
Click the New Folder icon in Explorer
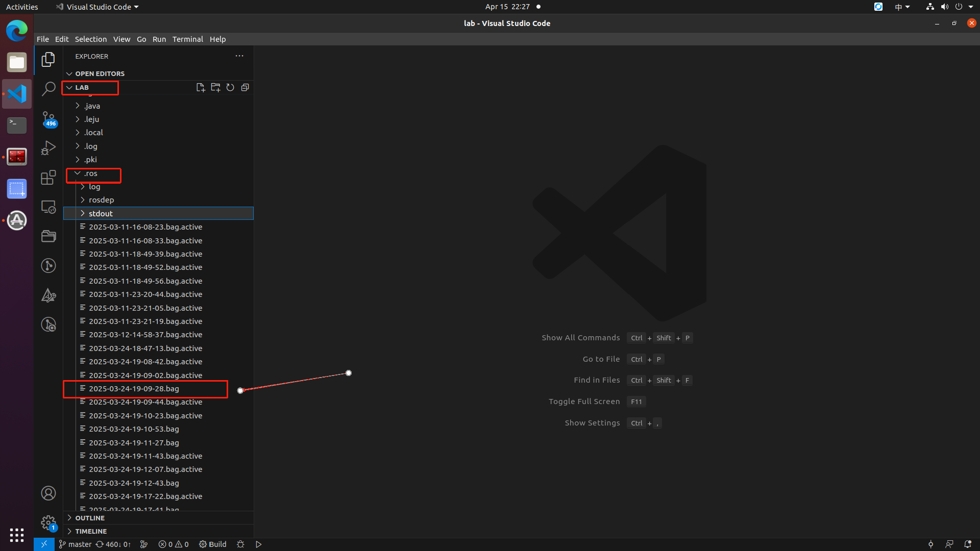[x=215, y=87]
